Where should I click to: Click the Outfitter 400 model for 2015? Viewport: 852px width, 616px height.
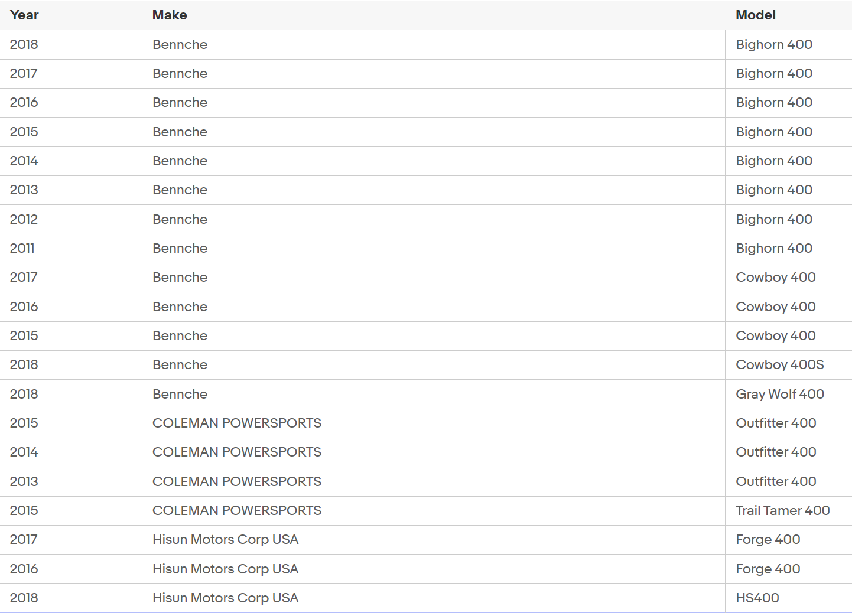tap(776, 423)
